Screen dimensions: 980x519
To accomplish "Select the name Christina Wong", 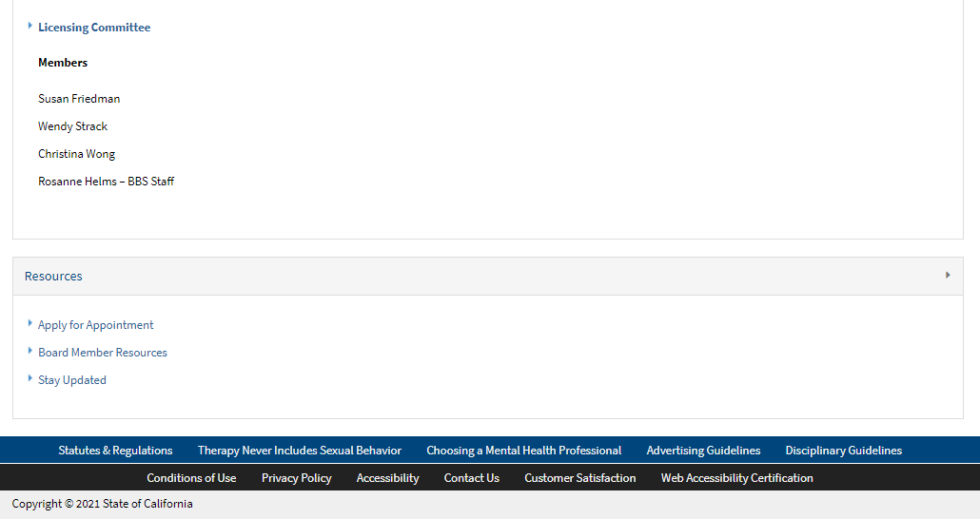I will pyautogui.click(x=76, y=154).
